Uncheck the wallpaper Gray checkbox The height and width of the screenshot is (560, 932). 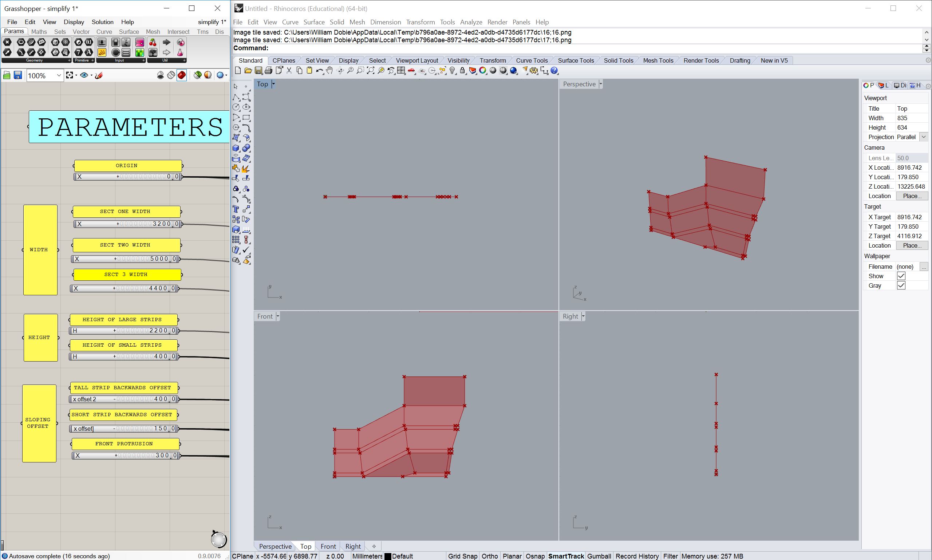[901, 286]
